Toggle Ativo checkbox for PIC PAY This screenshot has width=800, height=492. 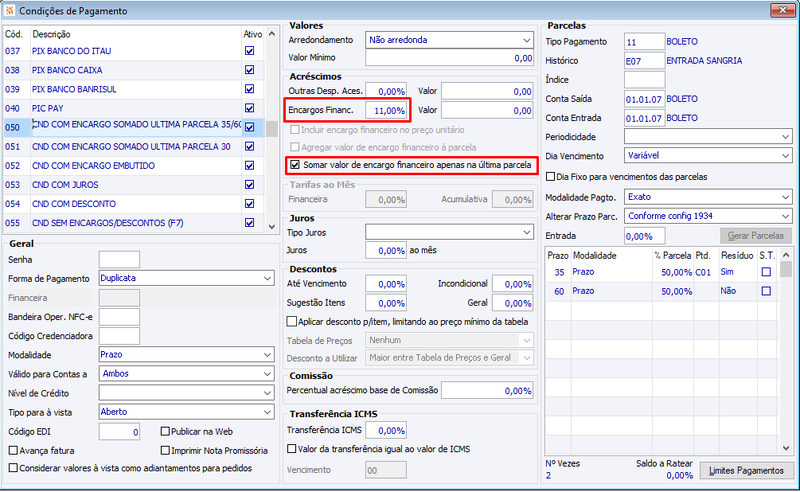click(x=249, y=108)
